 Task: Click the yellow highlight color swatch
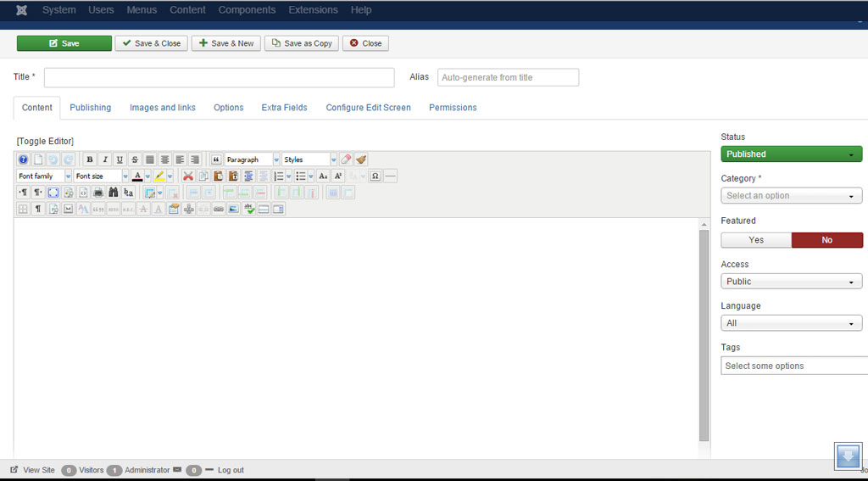pyautogui.click(x=159, y=176)
